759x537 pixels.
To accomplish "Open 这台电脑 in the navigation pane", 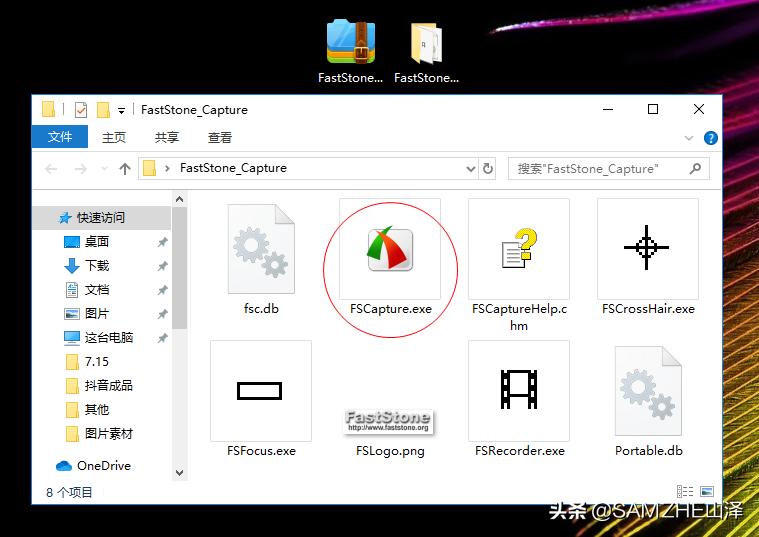I will (108, 338).
